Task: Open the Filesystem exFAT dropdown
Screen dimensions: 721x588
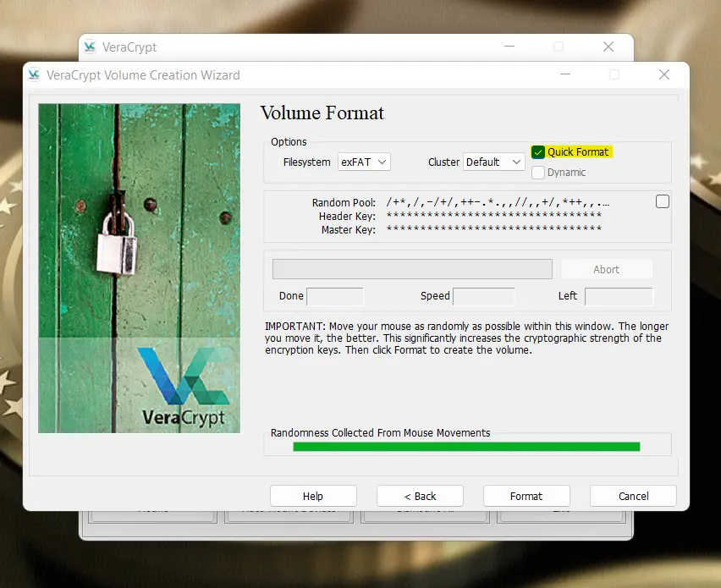Action: (364, 162)
